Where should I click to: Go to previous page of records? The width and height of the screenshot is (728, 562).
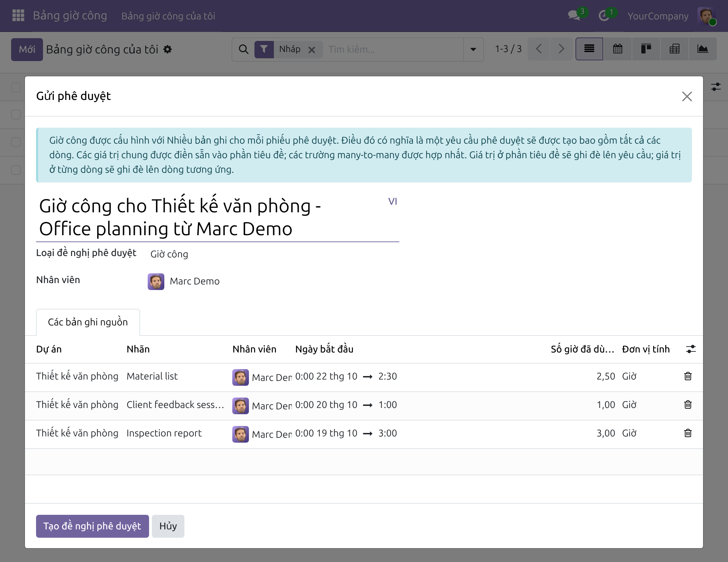click(x=539, y=49)
